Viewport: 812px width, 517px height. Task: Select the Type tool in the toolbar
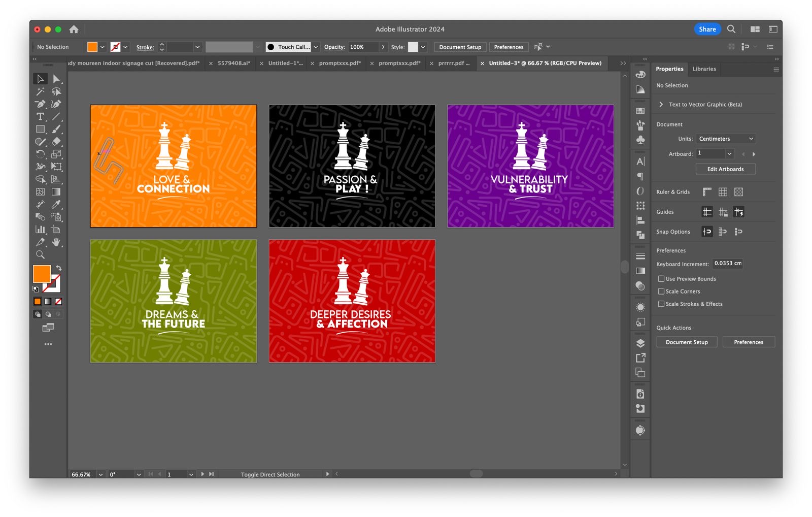click(x=40, y=117)
